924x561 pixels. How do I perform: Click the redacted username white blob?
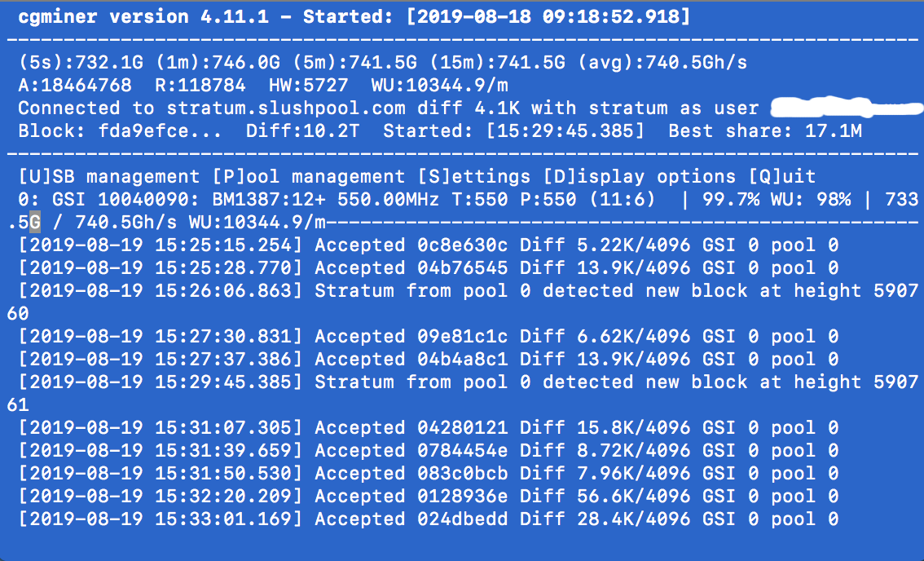847,108
